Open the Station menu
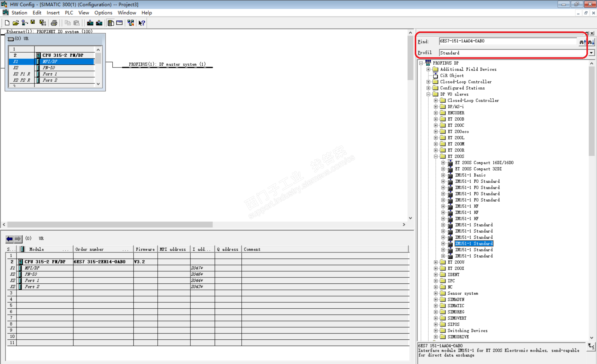The image size is (597, 364). click(x=19, y=13)
